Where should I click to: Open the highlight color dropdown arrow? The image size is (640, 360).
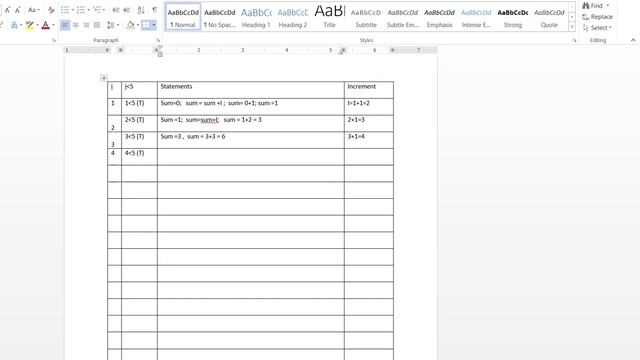37,25
